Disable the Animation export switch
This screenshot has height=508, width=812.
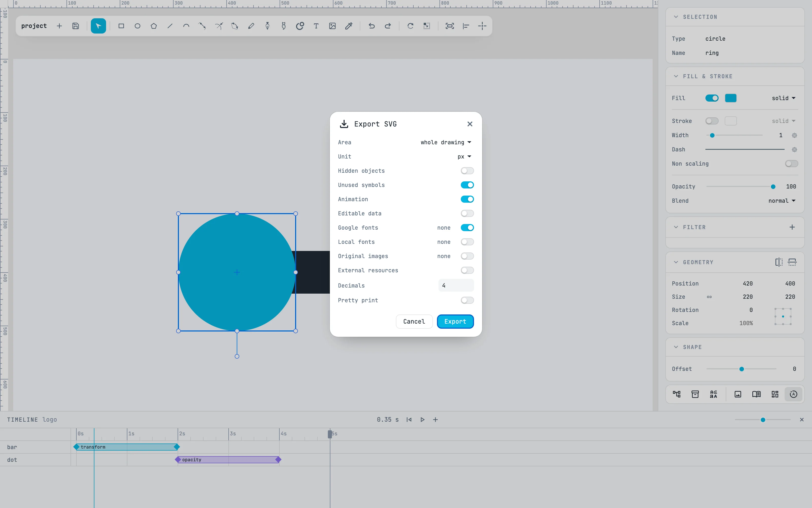point(467,199)
